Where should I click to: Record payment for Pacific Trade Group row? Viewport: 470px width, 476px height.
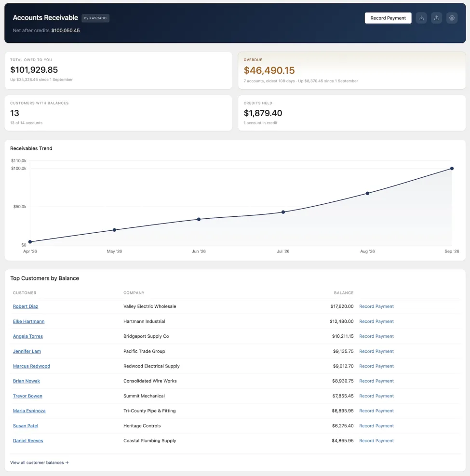(376, 351)
